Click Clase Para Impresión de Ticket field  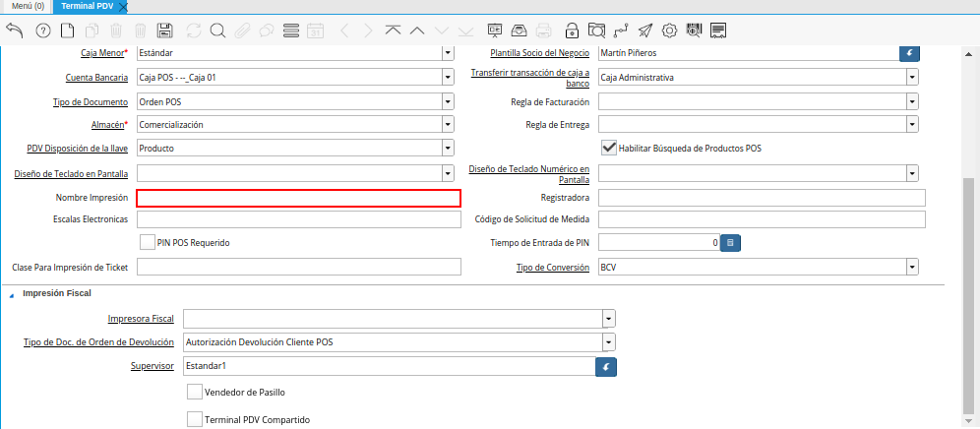point(299,267)
